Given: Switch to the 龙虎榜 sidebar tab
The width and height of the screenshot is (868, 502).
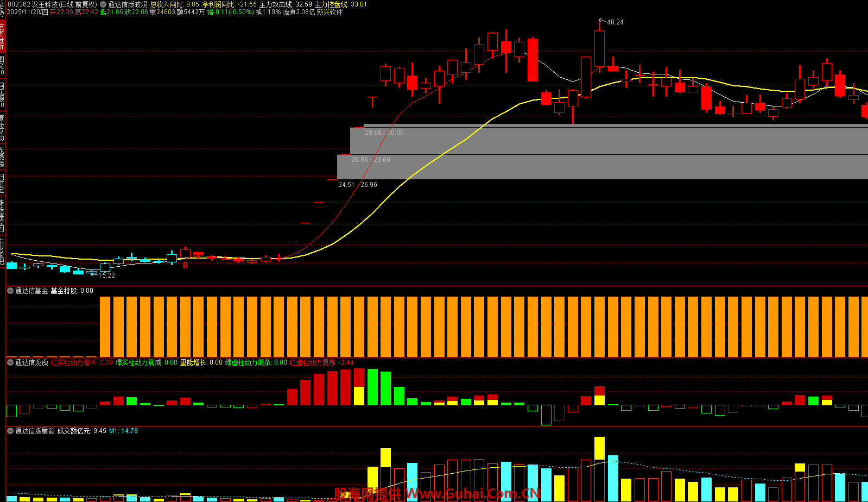Looking at the screenshot, I should 2,156.
